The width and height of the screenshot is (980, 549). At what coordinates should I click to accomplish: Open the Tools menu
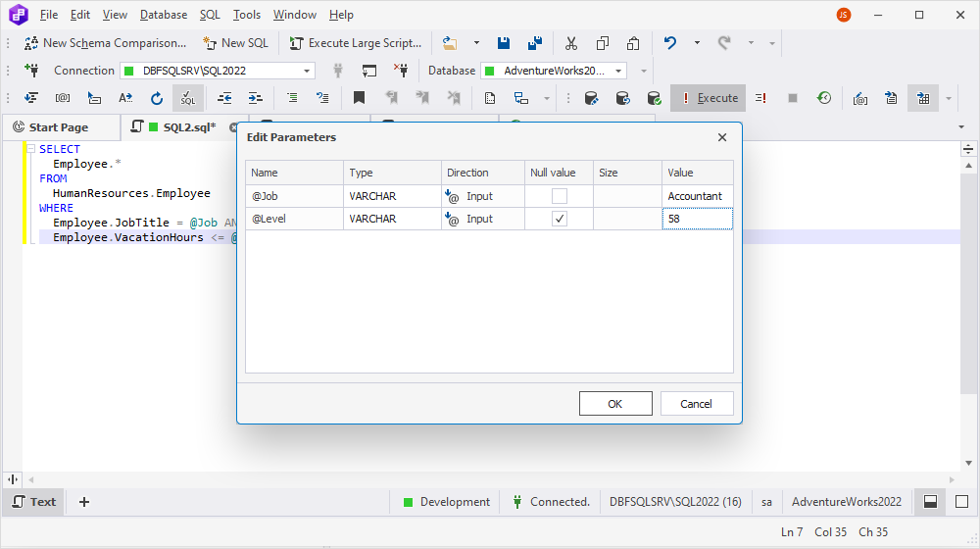point(247,15)
